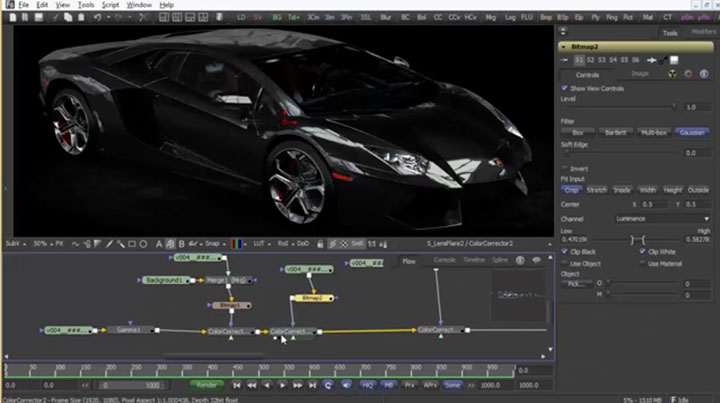
Task: Toggle Show View Controls checkbox
Action: [x=564, y=88]
